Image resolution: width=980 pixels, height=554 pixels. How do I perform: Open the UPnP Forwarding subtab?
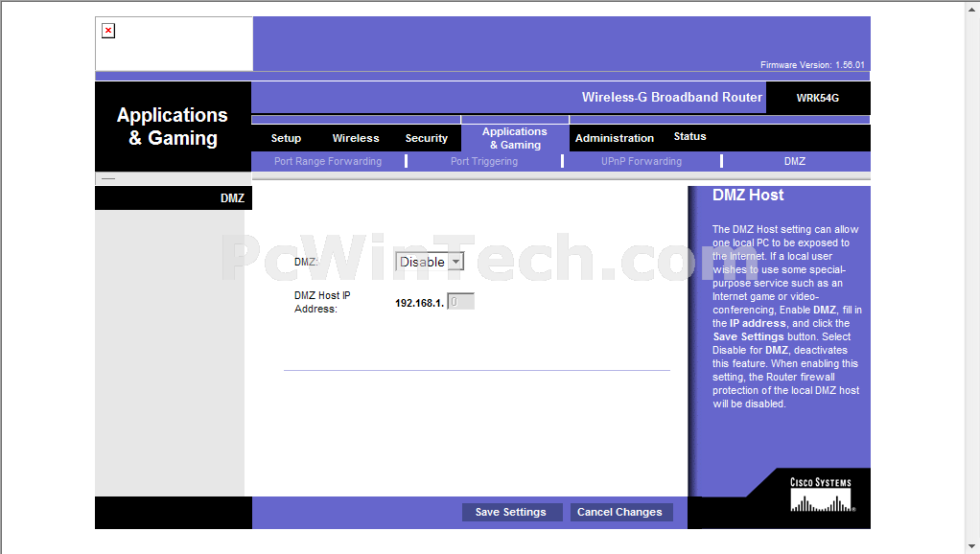642,161
